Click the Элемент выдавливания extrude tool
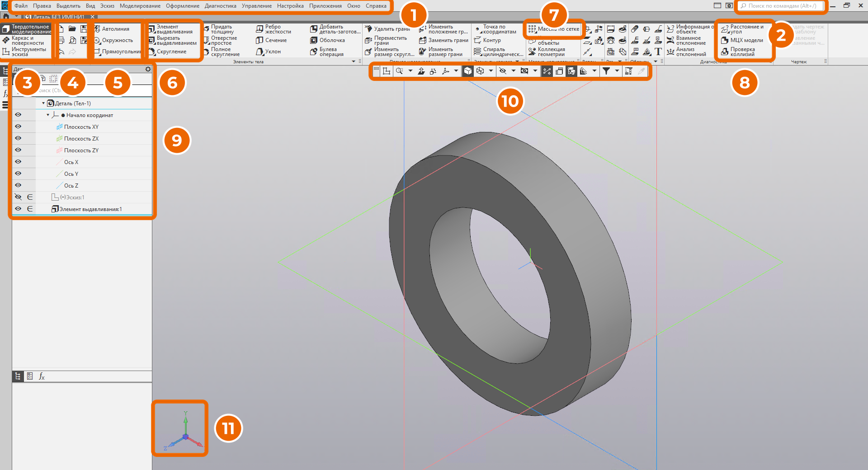Image resolution: width=868 pixels, height=470 pixels. [171, 29]
